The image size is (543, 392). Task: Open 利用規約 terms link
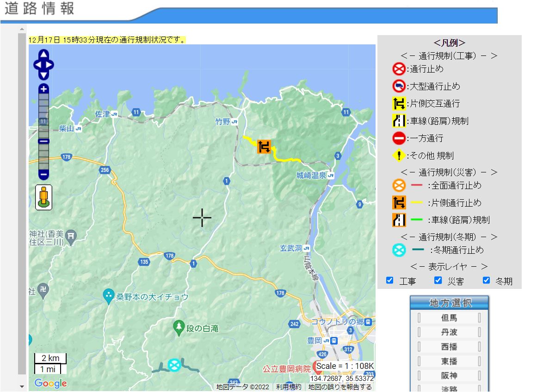click(289, 387)
